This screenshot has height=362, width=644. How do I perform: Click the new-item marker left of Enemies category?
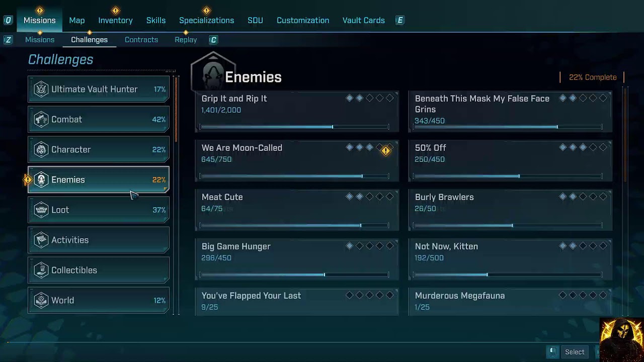tap(28, 179)
